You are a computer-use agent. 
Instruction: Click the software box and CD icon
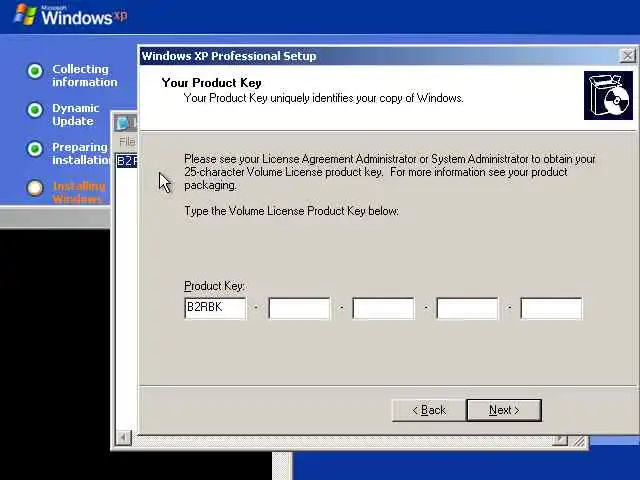click(608, 96)
